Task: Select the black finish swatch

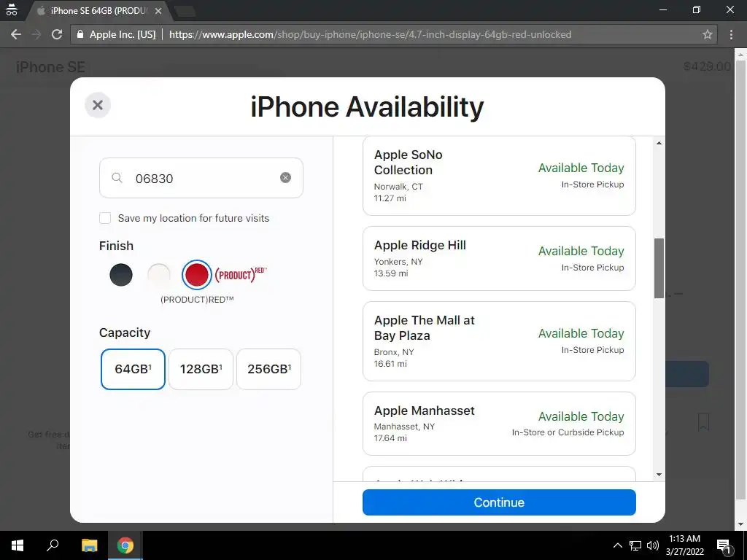Action: (x=121, y=275)
